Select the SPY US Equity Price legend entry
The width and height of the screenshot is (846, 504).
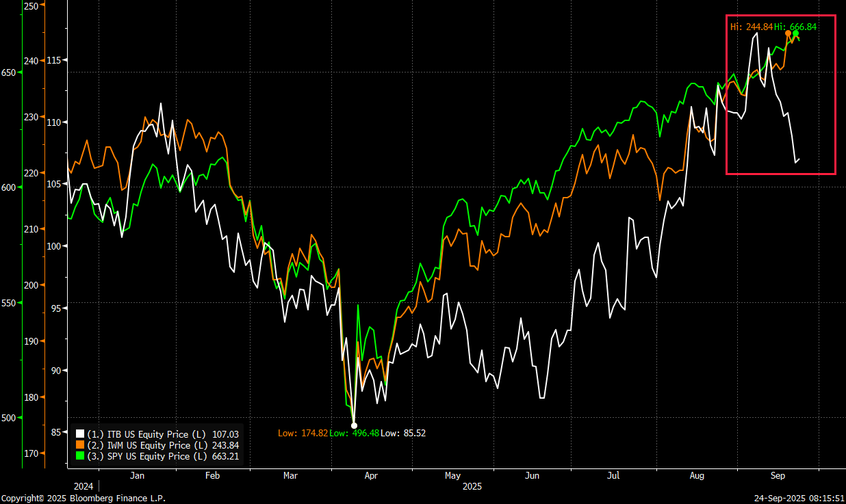pos(157,456)
